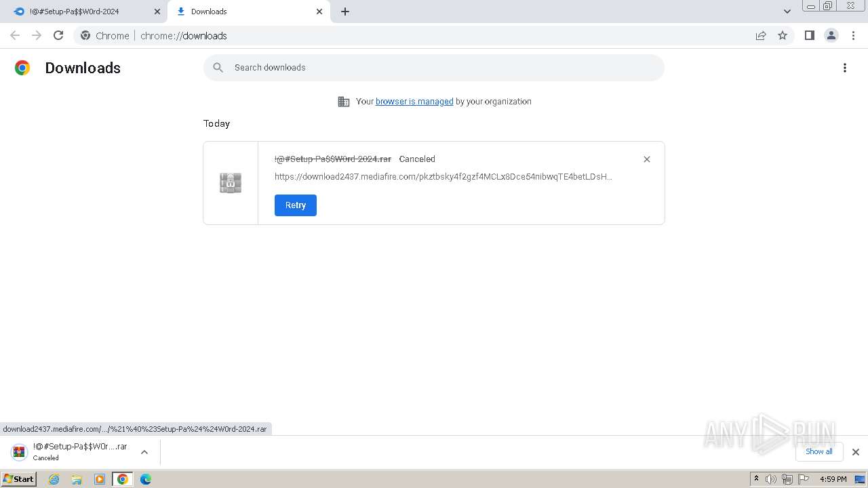Go back with the back arrow
The image size is (868, 488).
pyautogui.click(x=15, y=35)
